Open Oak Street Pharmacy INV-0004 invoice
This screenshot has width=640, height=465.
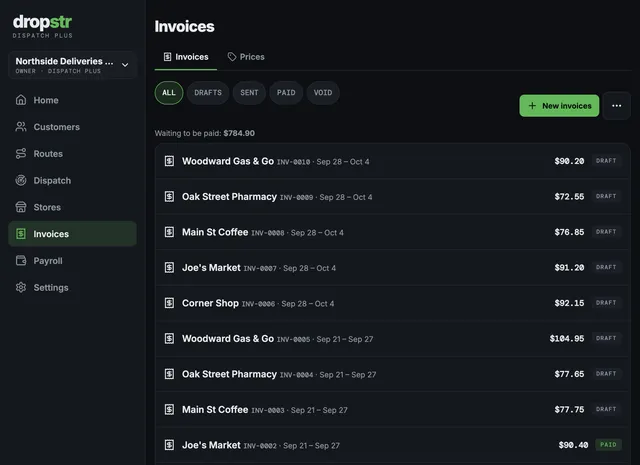393,374
